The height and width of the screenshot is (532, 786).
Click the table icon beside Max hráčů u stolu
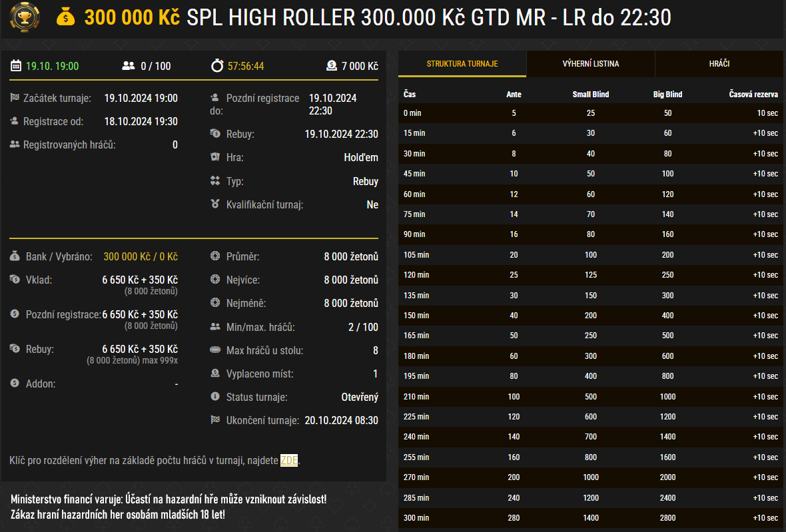[x=214, y=350]
